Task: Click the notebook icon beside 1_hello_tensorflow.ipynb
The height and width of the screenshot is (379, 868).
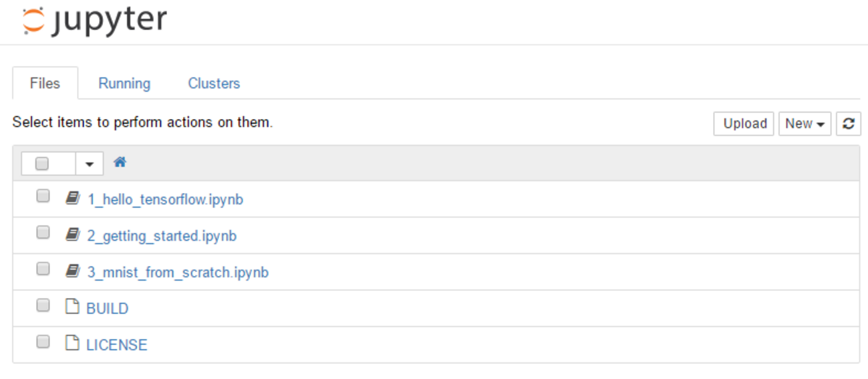Action: click(x=72, y=199)
